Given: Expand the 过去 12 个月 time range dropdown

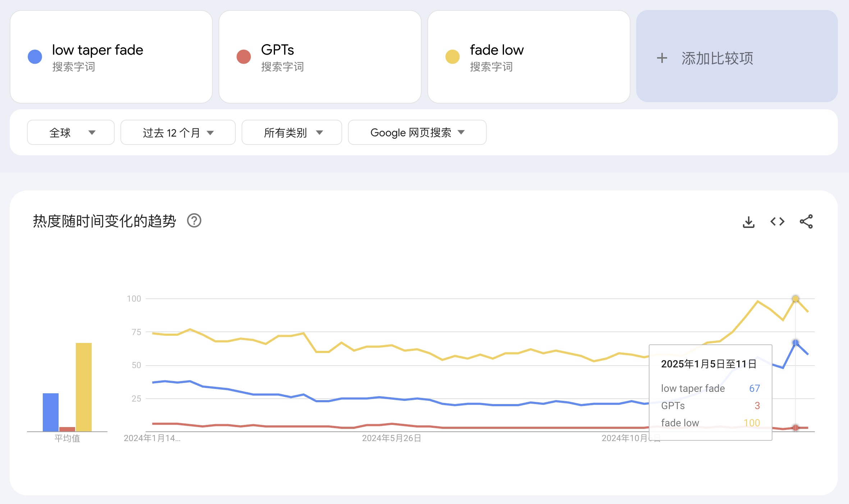Looking at the screenshot, I should click(x=178, y=133).
